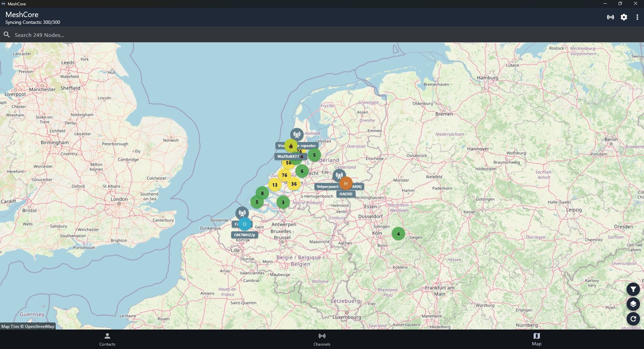Click the broadcast advert icon in header
Viewport: 644px width, 349px height.
[x=610, y=17]
